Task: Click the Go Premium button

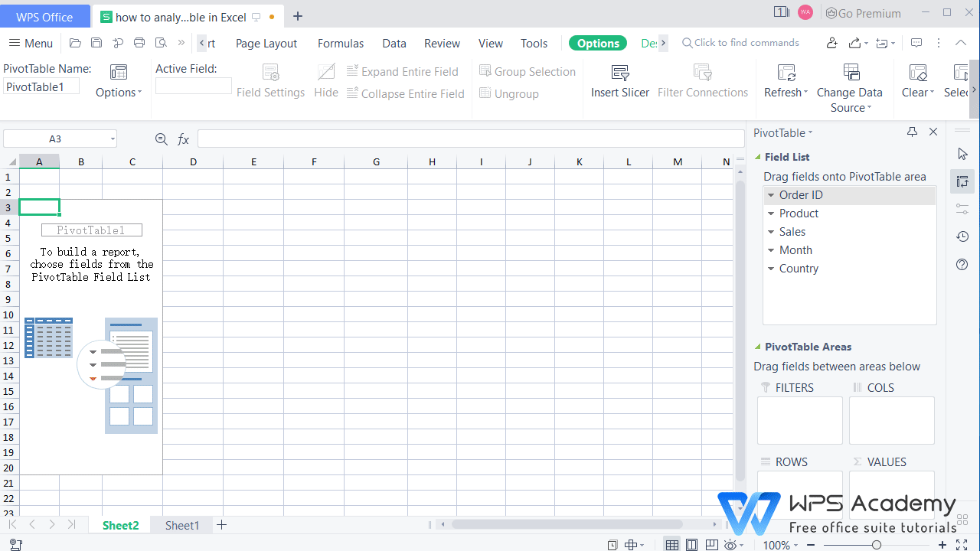Action: [863, 13]
